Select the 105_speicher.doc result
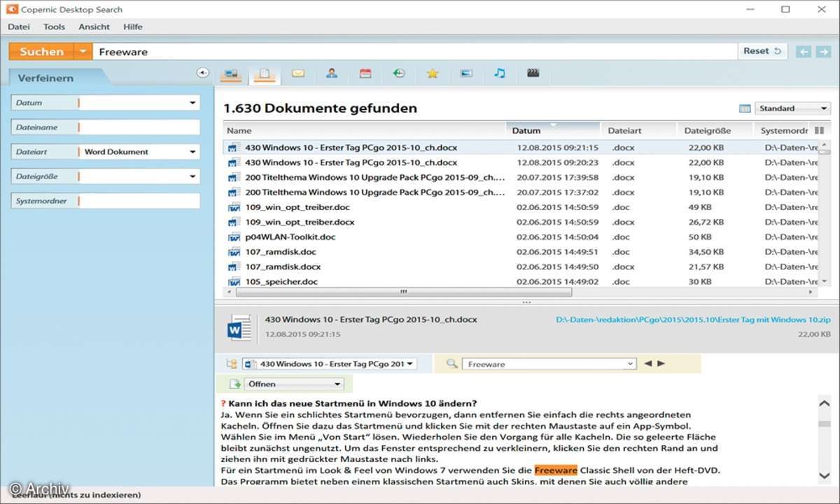Screen dimensions: 840x504 (521, 281)
